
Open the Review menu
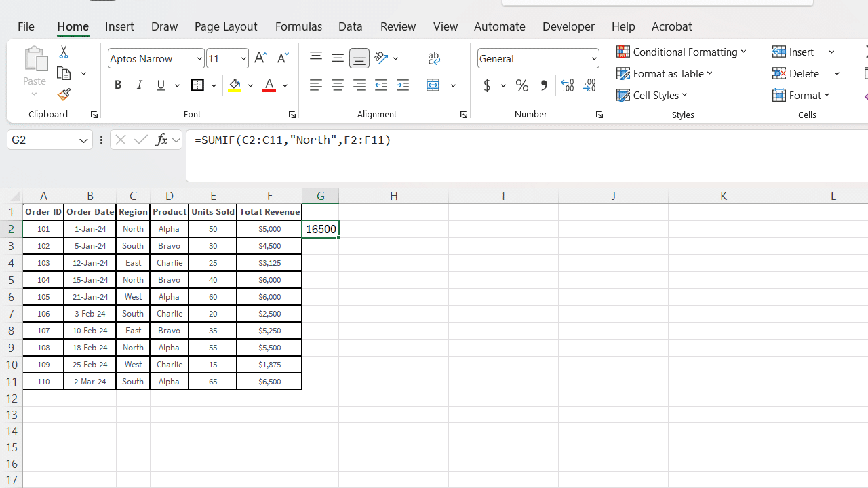tap(398, 26)
